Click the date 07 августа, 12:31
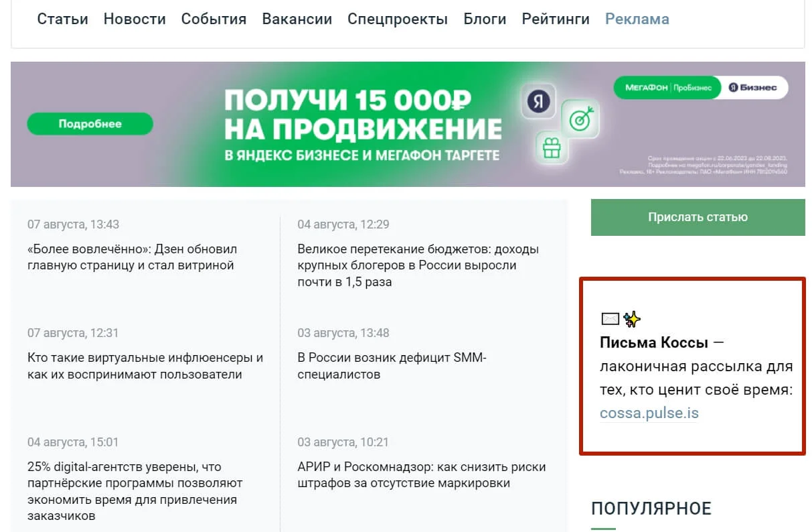812x532 pixels. point(73,333)
